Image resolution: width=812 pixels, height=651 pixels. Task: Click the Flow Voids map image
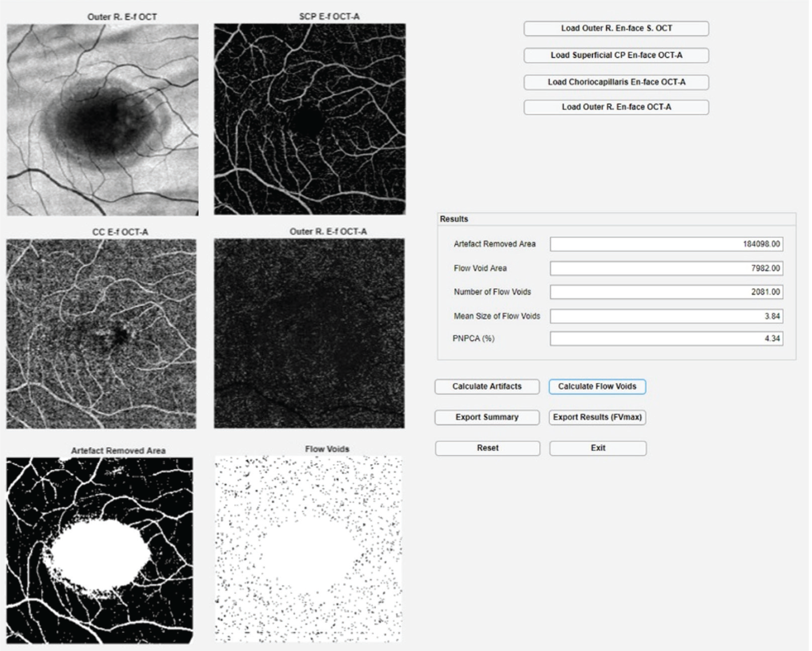308,549
